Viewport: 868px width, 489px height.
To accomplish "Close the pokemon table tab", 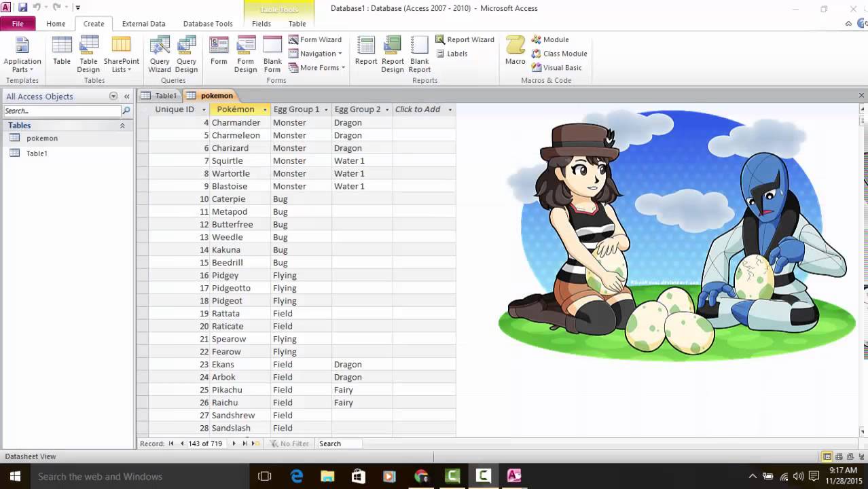I will click(x=861, y=96).
